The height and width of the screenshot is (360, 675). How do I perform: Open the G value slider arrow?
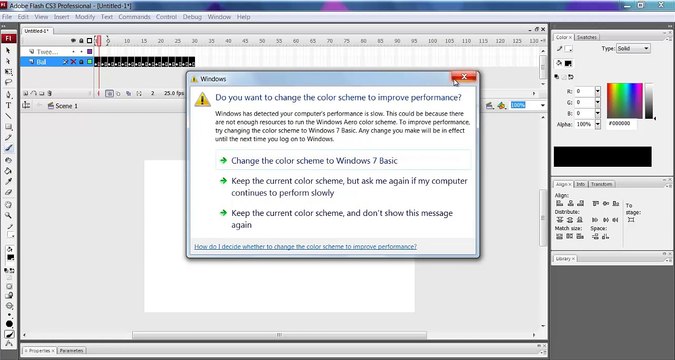[598, 102]
